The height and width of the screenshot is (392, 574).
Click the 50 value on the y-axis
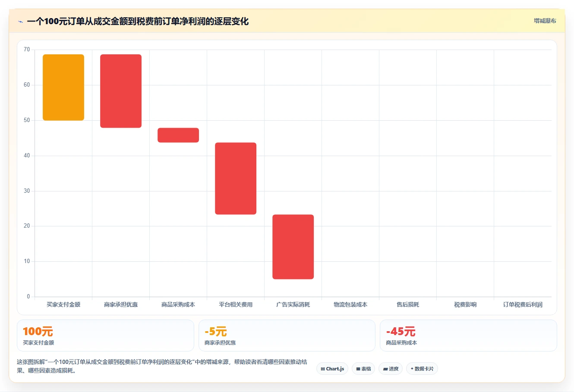(27, 120)
